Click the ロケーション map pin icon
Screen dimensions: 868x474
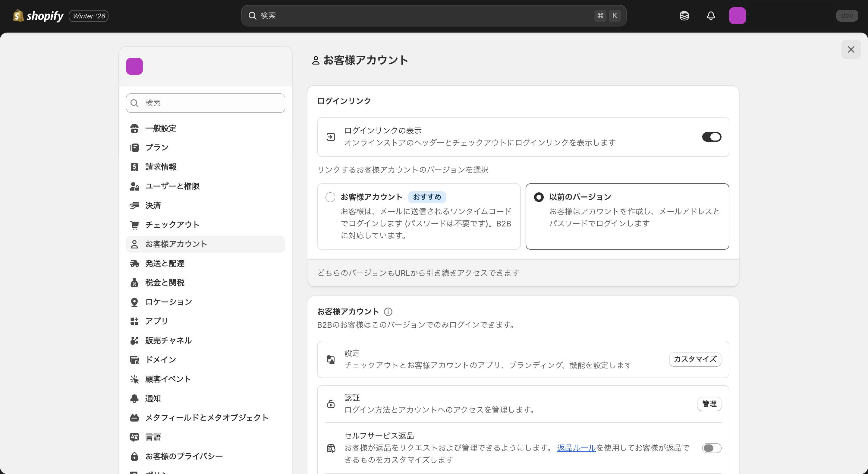pos(134,302)
